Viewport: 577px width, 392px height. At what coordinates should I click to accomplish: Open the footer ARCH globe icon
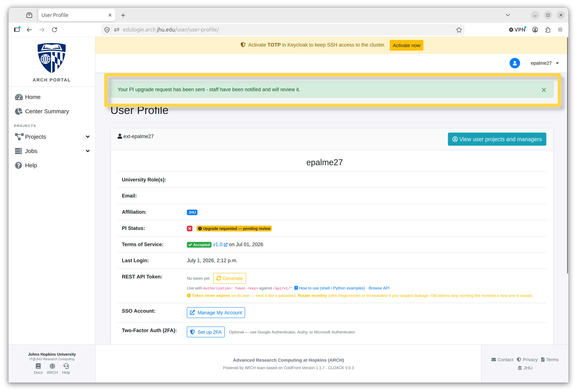click(x=52, y=369)
